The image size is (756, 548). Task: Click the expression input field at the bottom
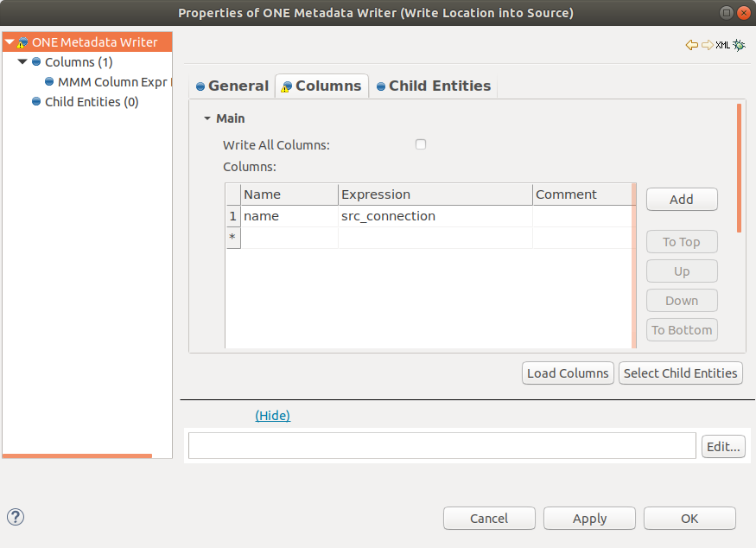click(x=441, y=445)
